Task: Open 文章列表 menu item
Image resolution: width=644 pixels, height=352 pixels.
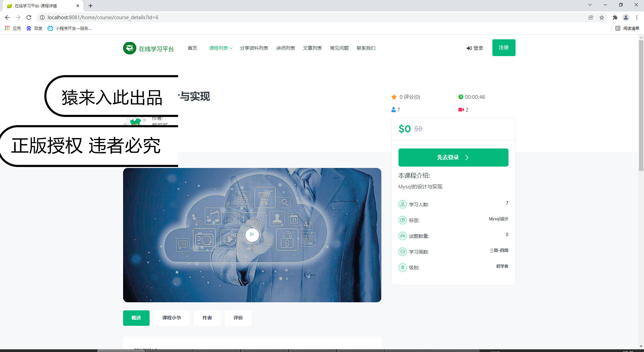Action: pos(312,48)
